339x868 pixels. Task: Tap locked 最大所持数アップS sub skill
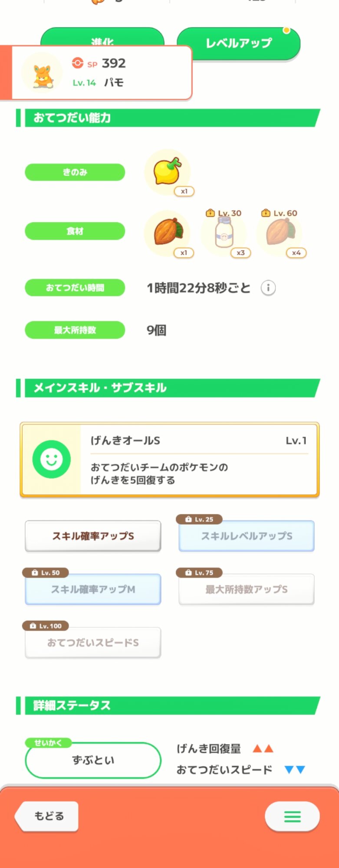pos(247,589)
